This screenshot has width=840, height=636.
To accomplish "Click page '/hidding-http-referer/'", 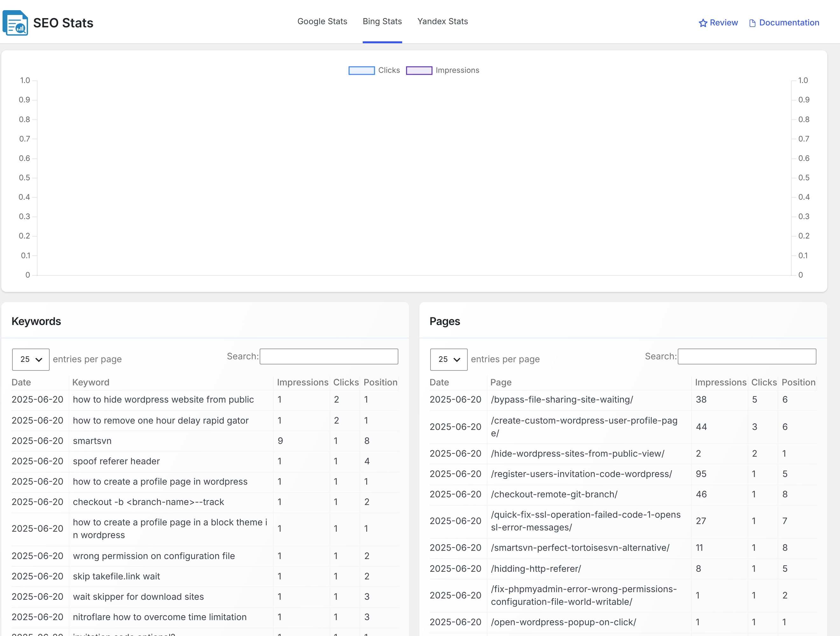I will [536, 569].
